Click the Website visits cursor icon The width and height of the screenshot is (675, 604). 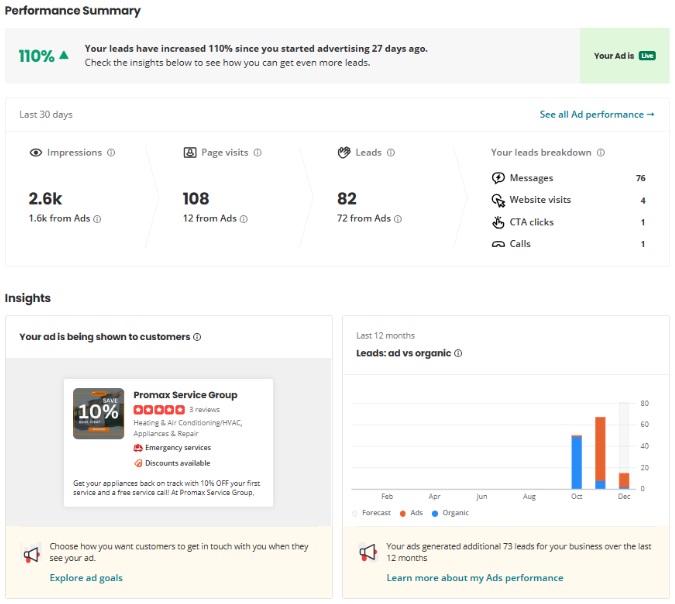[x=498, y=200]
